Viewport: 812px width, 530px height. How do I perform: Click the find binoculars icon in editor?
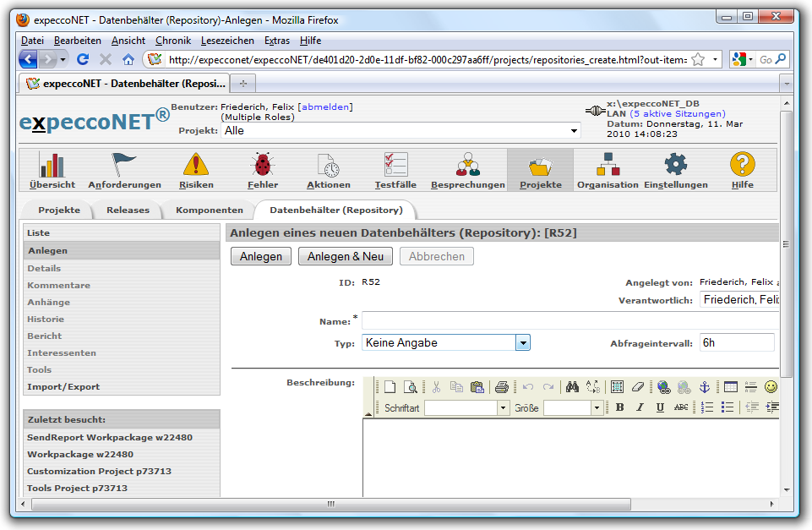coord(572,387)
